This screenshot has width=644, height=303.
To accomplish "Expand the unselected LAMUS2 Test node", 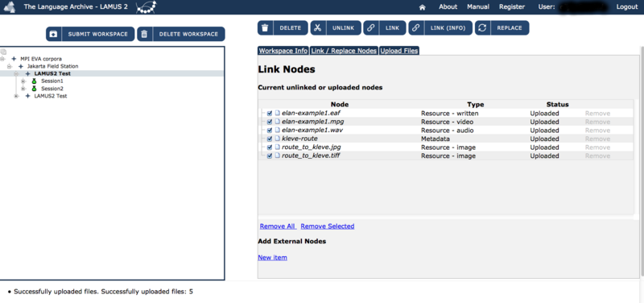I will tap(16, 96).
